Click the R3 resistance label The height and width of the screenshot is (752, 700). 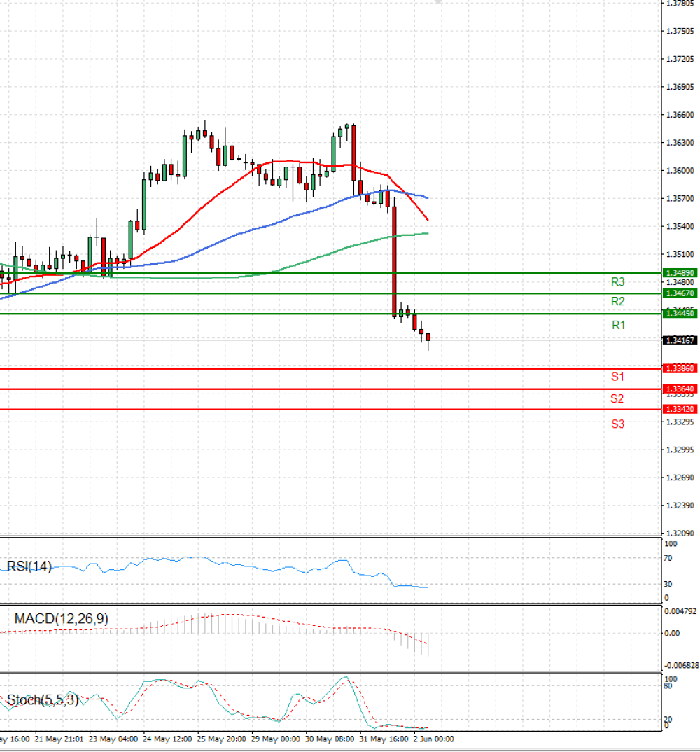click(617, 282)
